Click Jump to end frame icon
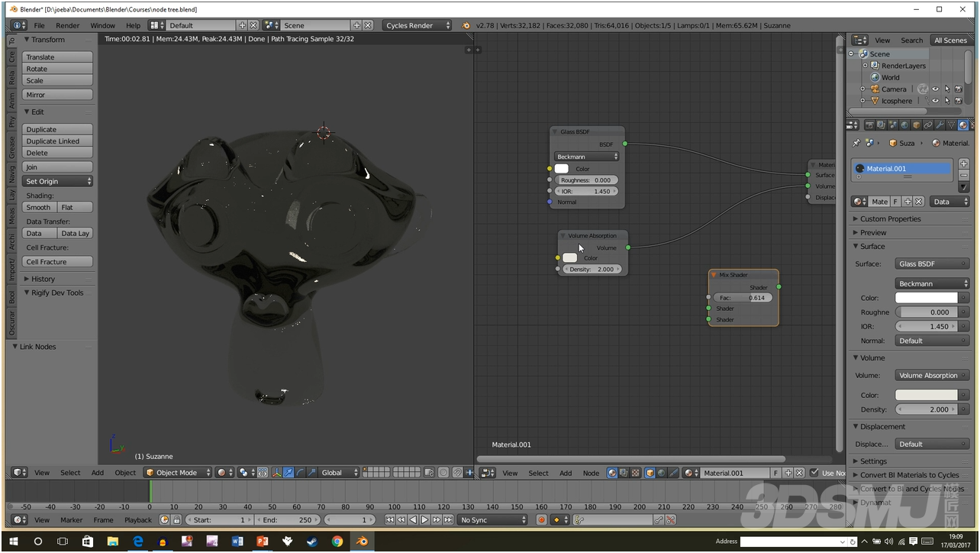Screen dimensions: 980x553 coord(448,520)
